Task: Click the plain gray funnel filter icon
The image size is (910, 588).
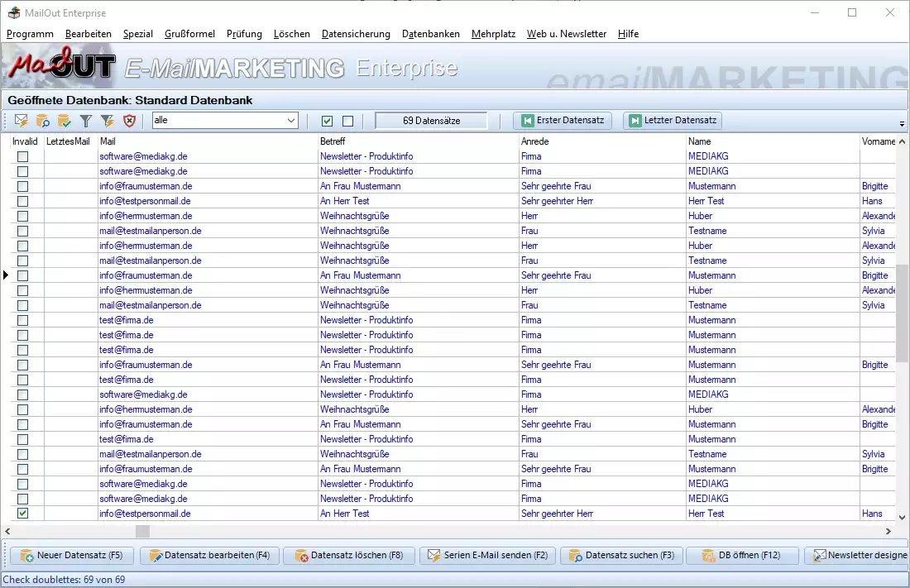Action: coord(86,121)
